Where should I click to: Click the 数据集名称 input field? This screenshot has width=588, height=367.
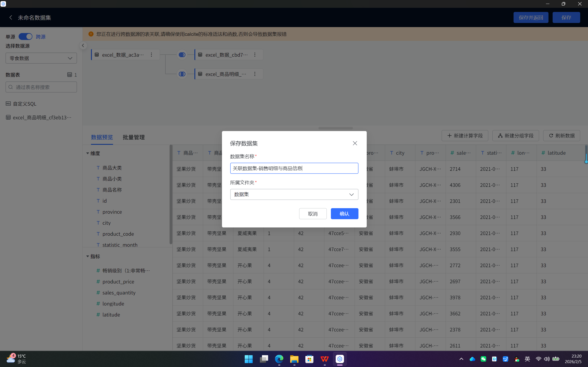click(294, 168)
